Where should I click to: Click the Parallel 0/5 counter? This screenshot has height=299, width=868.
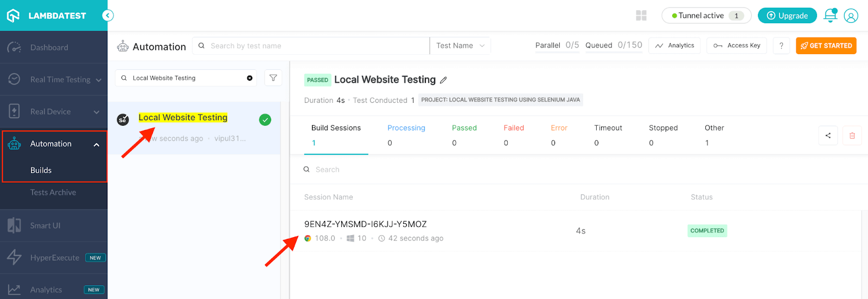(x=557, y=45)
